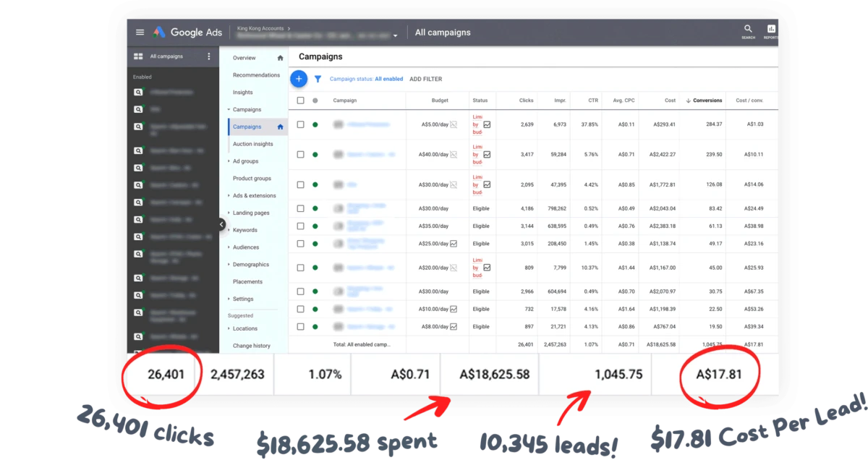Click the Campaign status: All enabled filter
Viewport: 868px width, 460px height.
point(367,79)
